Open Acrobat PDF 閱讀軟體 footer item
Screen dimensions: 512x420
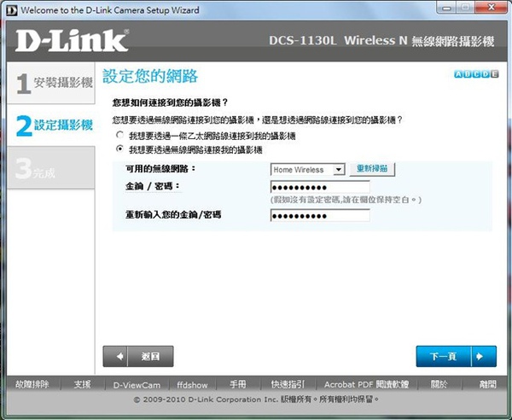(x=366, y=384)
